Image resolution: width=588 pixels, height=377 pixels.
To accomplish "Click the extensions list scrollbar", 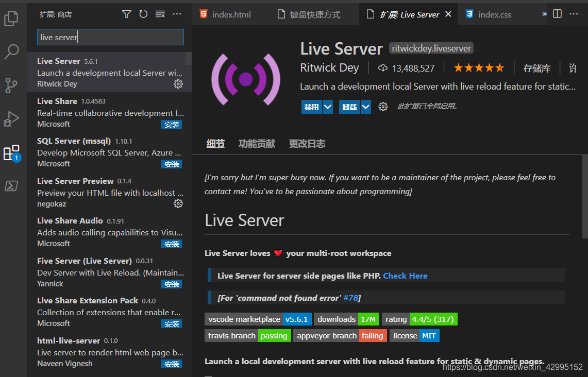I will (189, 59).
